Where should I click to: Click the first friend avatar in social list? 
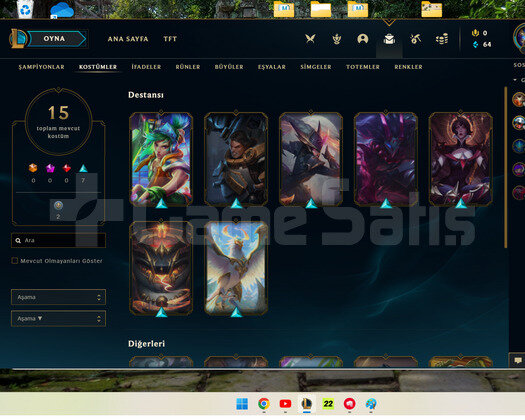[519, 99]
